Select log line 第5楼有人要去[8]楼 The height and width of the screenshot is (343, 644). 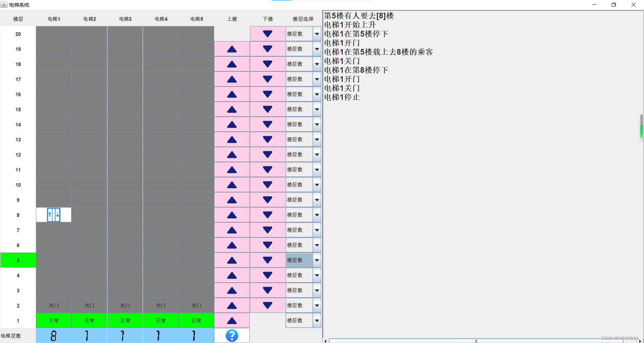point(359,16)
